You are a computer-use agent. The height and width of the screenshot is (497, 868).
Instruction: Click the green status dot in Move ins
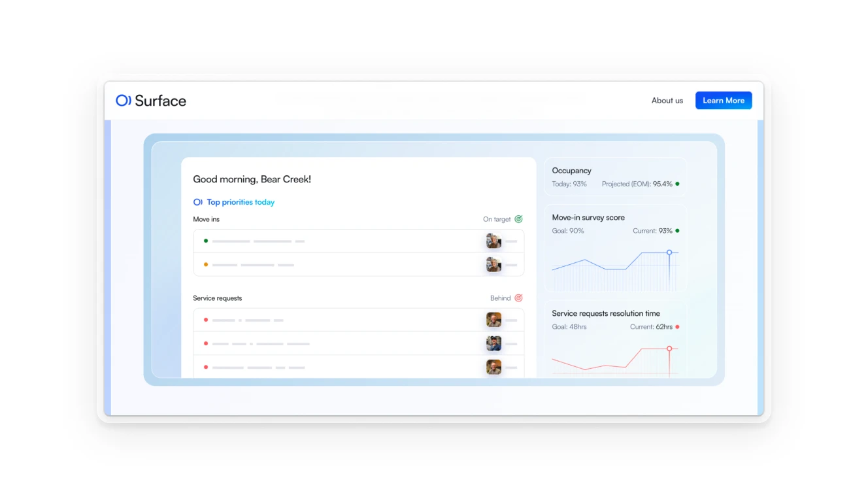coord(206,241)
